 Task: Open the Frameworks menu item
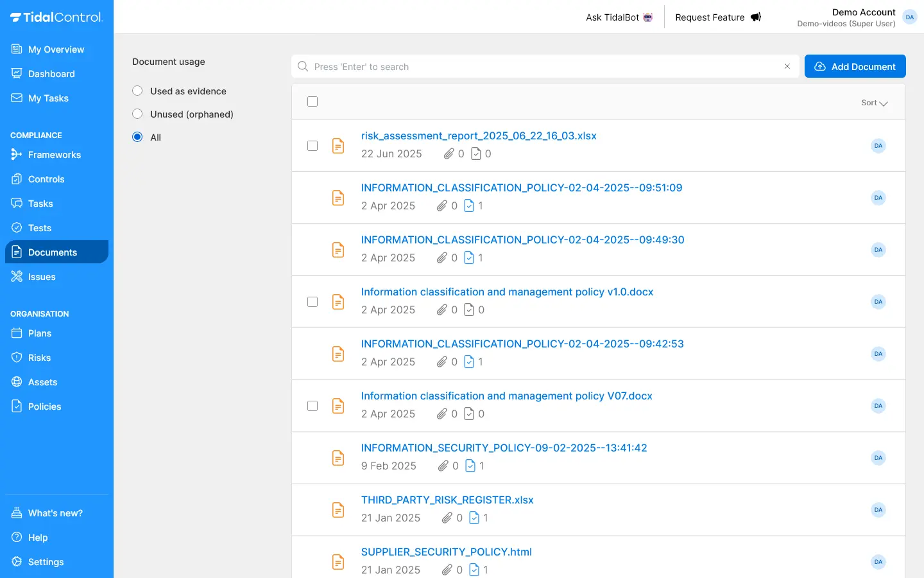pos(54,155)
